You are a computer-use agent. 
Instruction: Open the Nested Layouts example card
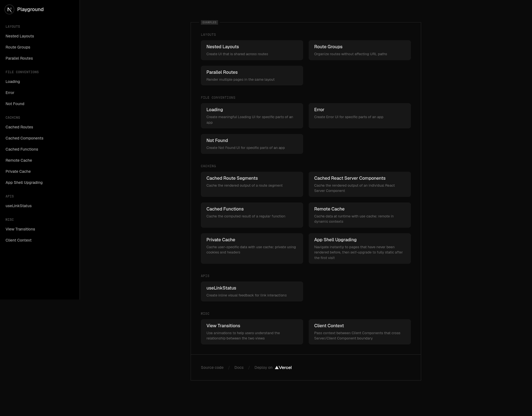coord(252,50)
